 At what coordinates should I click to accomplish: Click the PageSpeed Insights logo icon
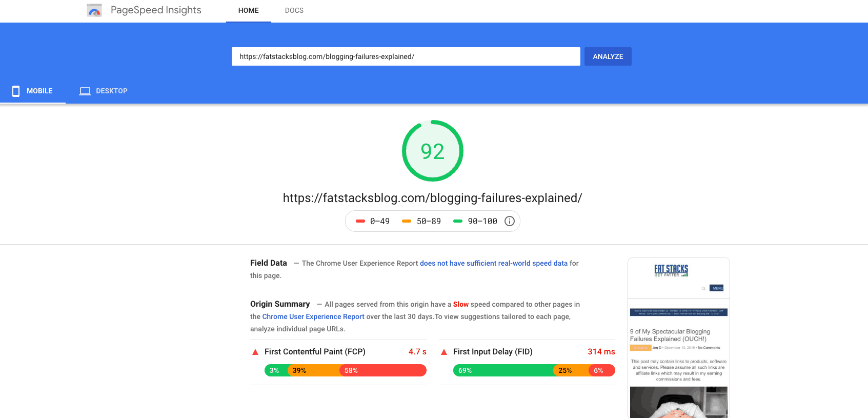click(x=94, y=10)
